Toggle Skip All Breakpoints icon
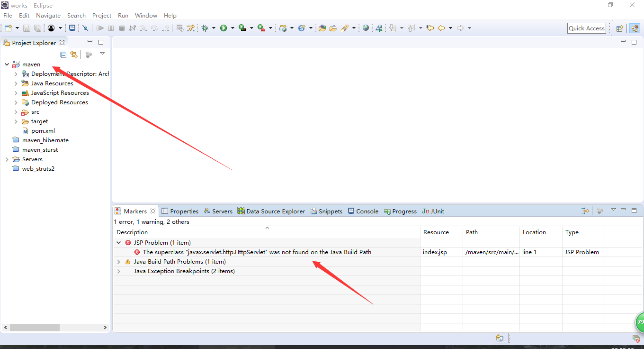 point(85,28)
